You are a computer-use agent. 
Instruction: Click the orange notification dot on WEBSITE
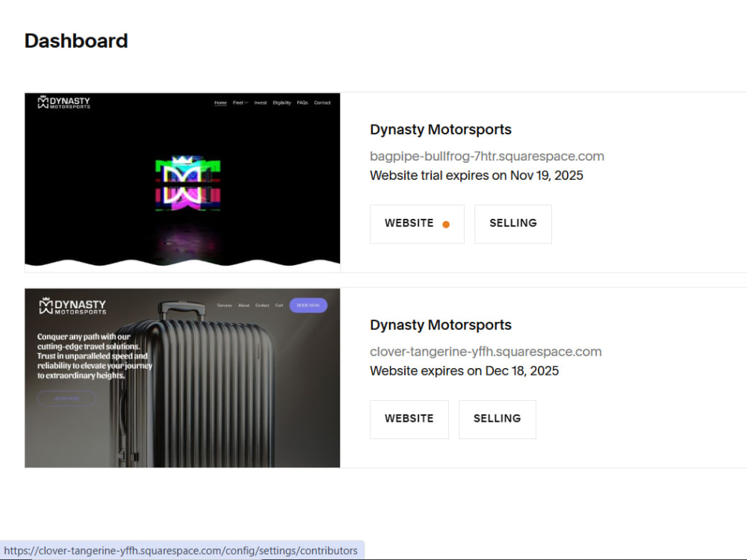pyautogui.click(x=446, y=225)
